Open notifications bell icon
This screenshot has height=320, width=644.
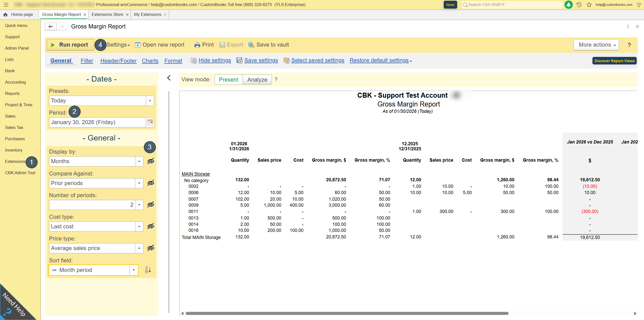(x=569, y=5)
